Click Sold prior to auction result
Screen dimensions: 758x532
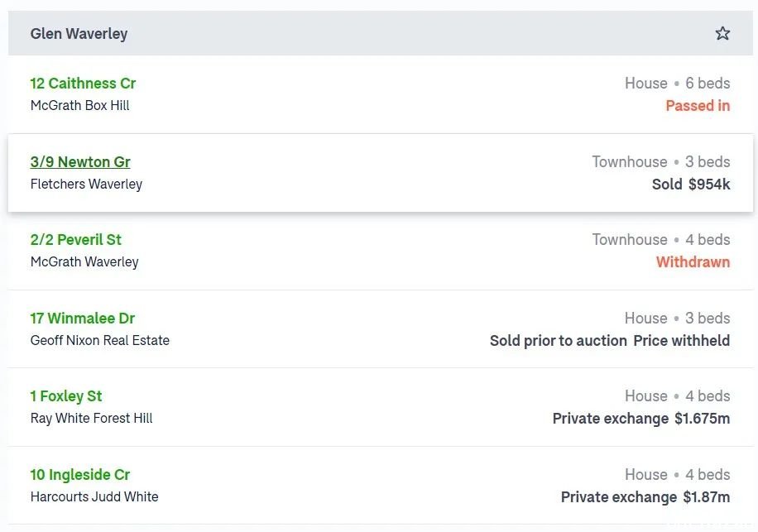pyautogui.click(x=559, y=341)
